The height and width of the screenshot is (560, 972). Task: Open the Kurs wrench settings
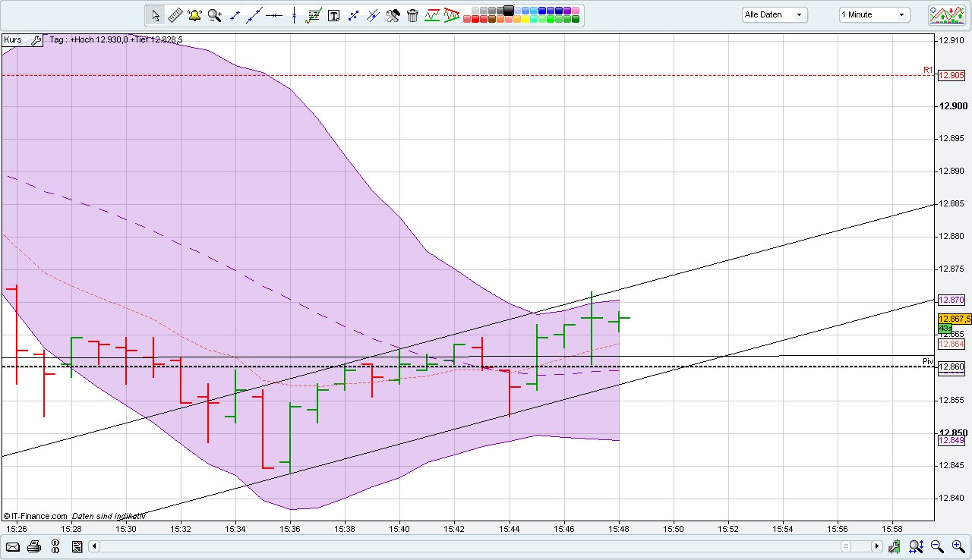coord(36,39)
